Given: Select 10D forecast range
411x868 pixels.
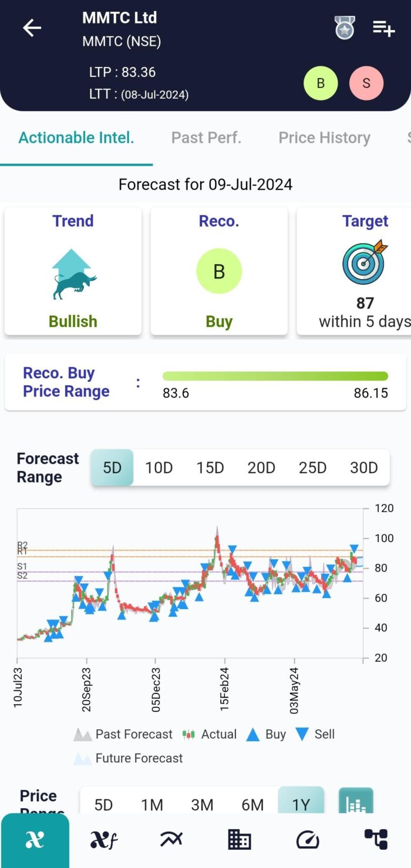Looking at the screenshot, I should point(159,467).
